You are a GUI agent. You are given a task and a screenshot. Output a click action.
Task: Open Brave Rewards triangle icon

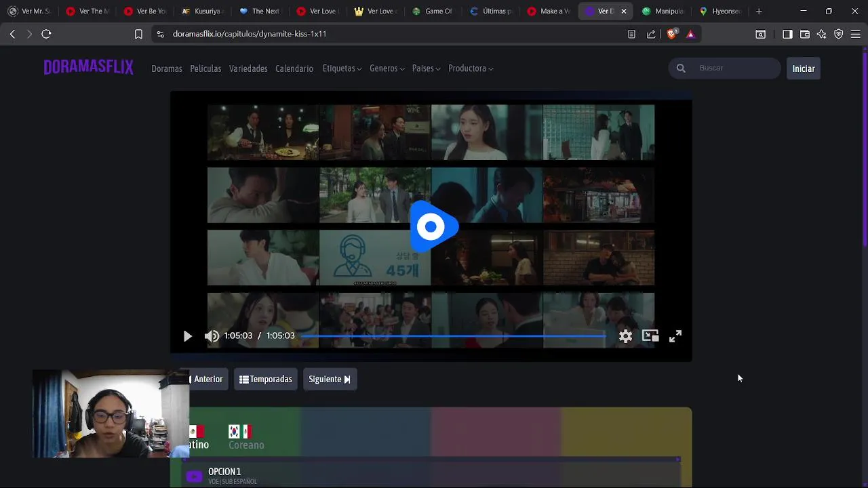point(690,34)
